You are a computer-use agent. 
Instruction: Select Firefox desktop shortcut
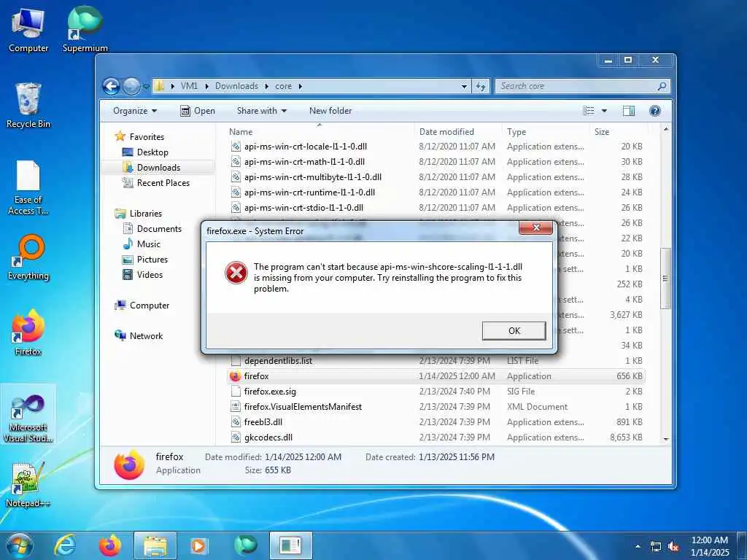pyautogui.click(x=28, y=332)
